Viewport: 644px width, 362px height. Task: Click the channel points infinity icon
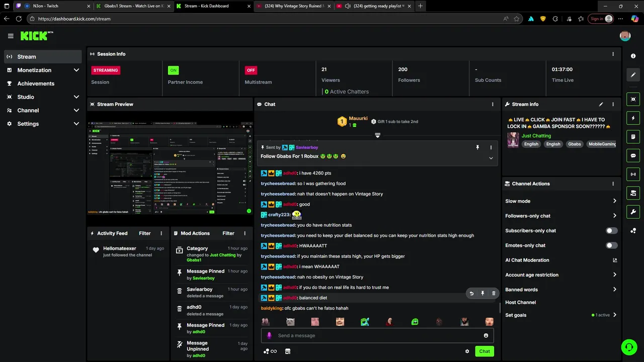coord(270,351)
